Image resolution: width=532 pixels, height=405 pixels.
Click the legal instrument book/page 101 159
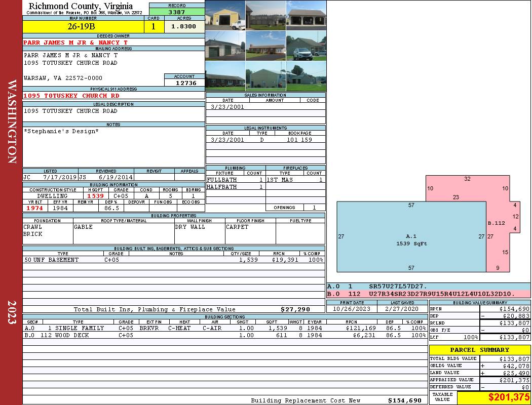click(299, 140)
